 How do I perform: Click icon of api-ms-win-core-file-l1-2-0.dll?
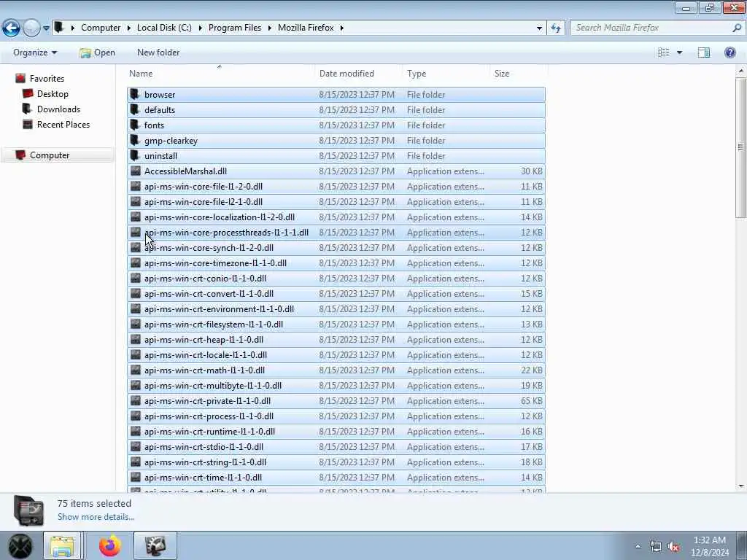coord(136,186)
